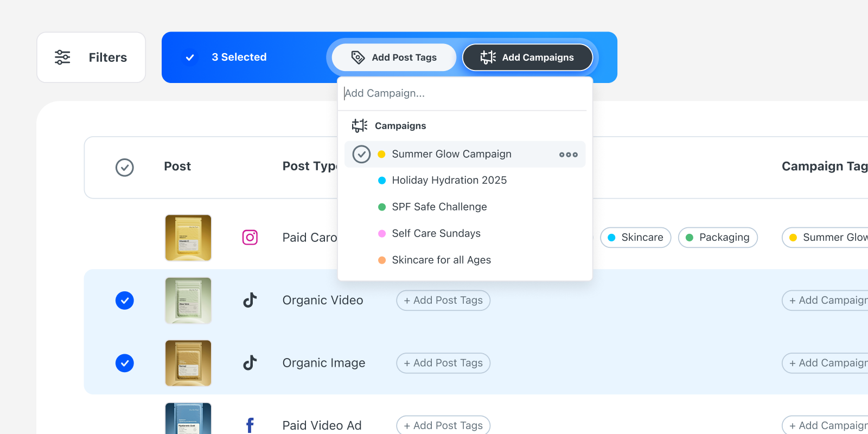Select Holiday Hydration 2025 from campaign list
The width and height of the screenshot is (868, 434).
[449, 180]
